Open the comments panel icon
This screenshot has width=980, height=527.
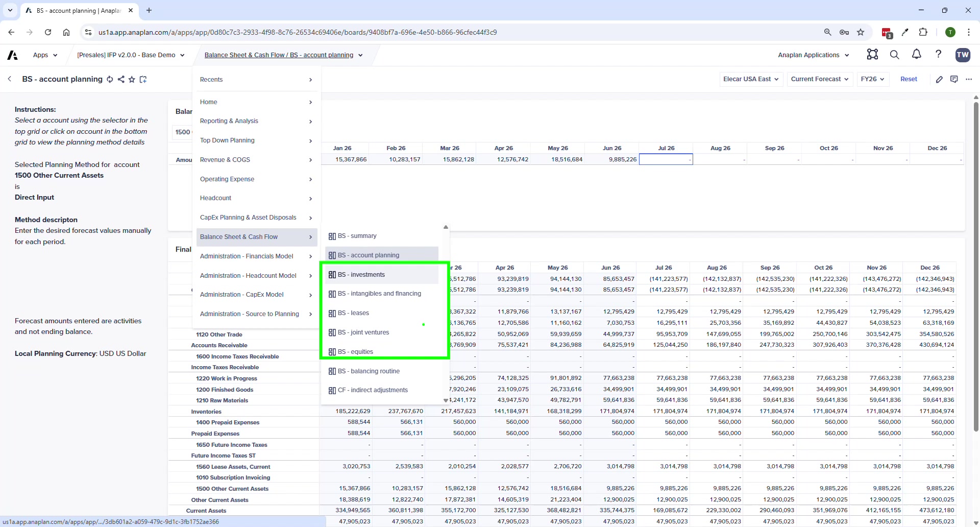click(x=954, y=79)
